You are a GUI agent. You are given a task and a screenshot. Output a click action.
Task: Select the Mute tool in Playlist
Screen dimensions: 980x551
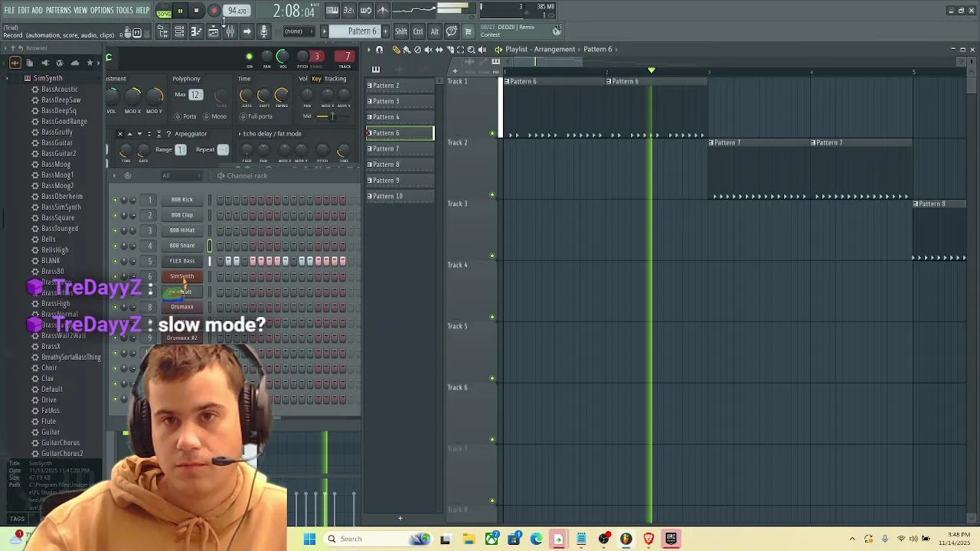coord(428,49)
